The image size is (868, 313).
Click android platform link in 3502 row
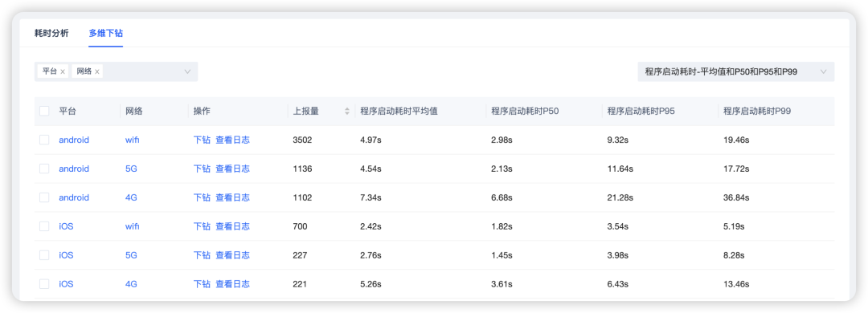pyautogui.click(x=74, y=140)
